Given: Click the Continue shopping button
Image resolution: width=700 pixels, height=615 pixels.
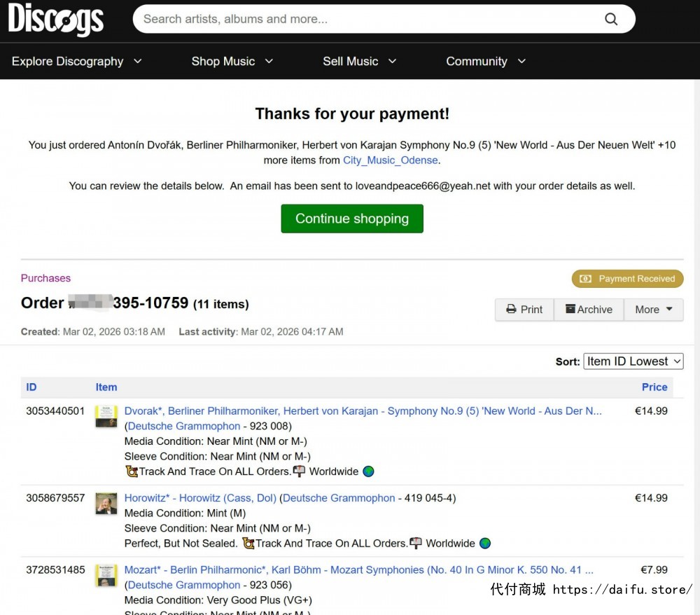Looking at the screenshot, I should coord(352,219).
